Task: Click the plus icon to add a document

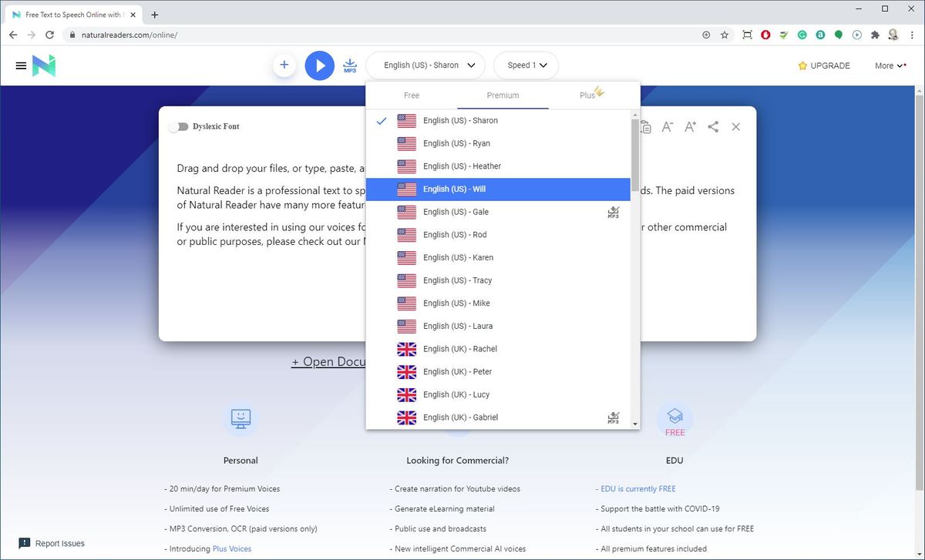Action: 284,65
